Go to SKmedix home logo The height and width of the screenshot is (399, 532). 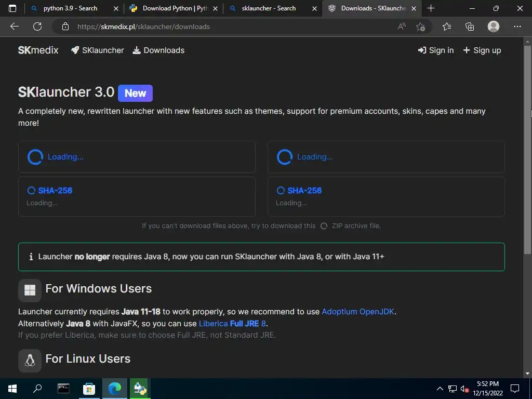(x=38, y=50)
